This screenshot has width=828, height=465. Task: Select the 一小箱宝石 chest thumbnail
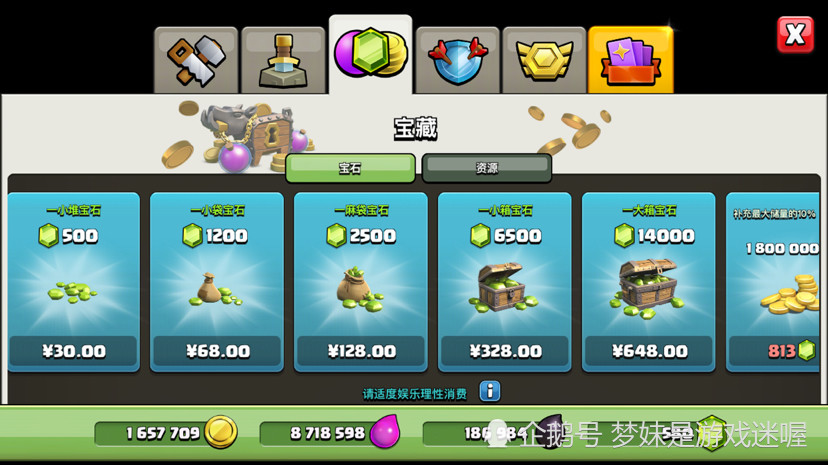coord(502,288)
